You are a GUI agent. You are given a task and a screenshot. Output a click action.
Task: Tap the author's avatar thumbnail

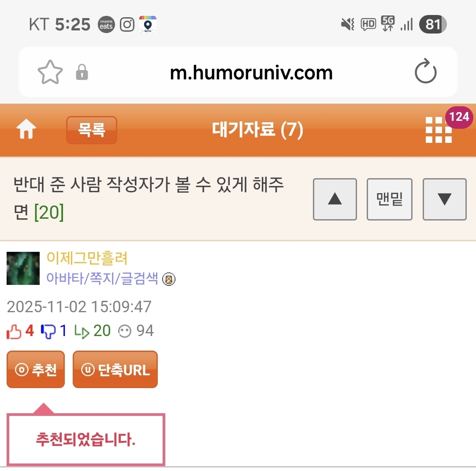[x=23, y=268]
